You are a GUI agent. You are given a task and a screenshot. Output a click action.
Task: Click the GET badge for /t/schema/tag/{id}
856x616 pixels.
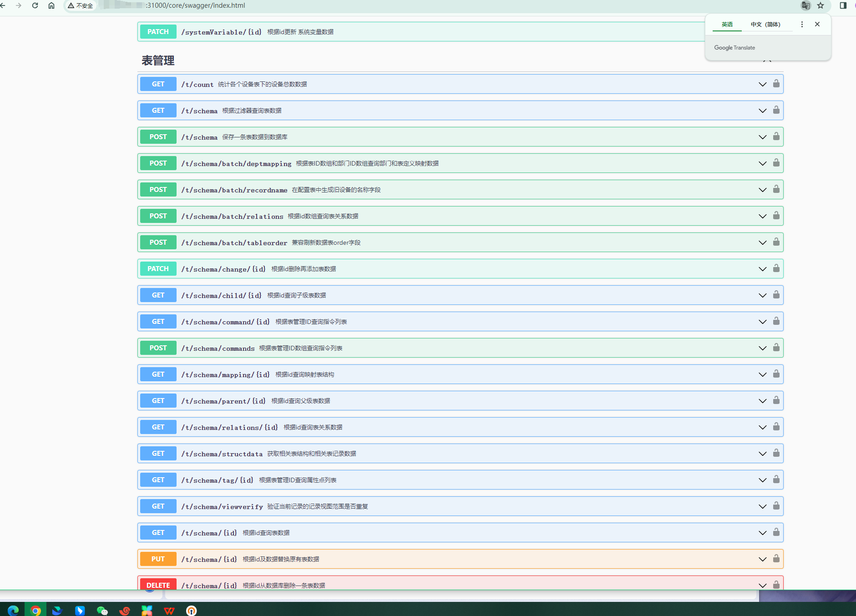tap(158, 480)
